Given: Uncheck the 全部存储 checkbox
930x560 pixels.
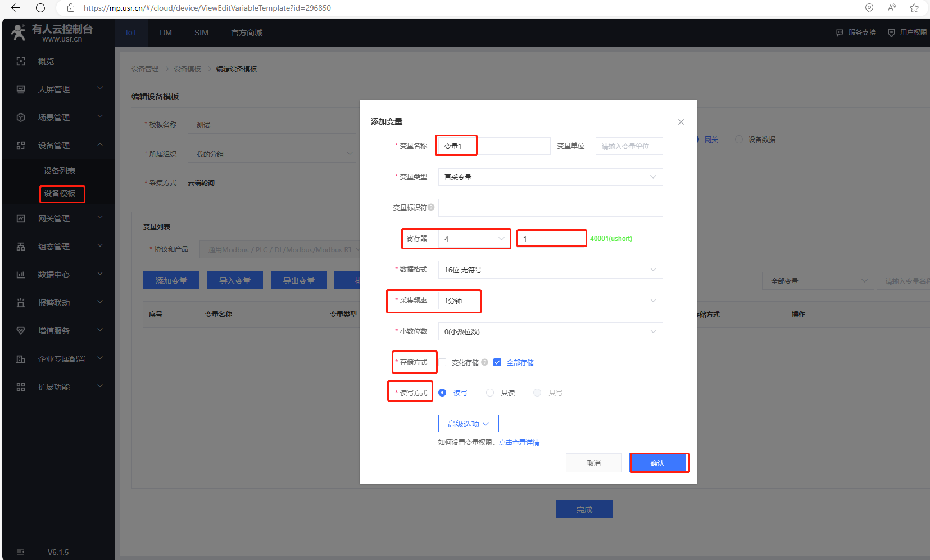Looking at the screenshot, I should pos(497,362).
